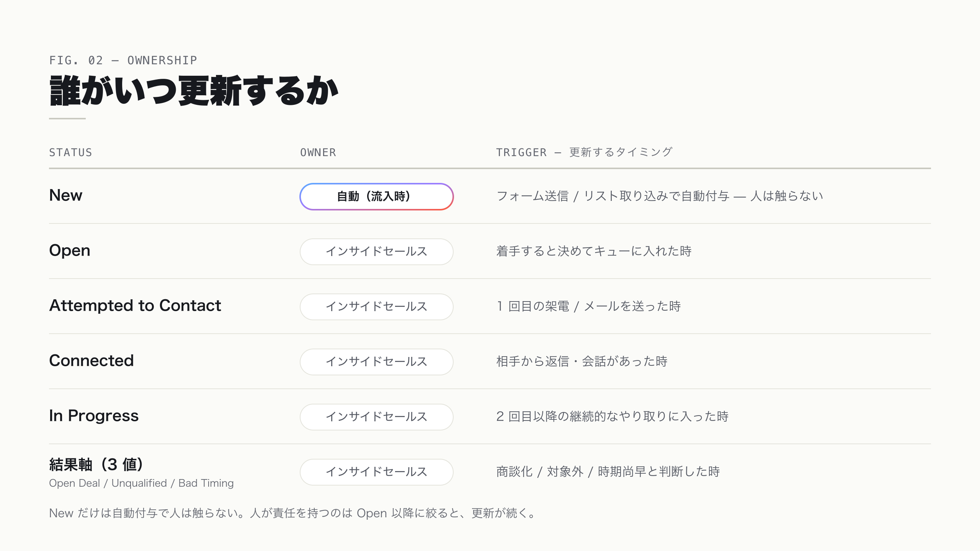Select the In Progress status label
980x551 pixels.
point(94,416)
